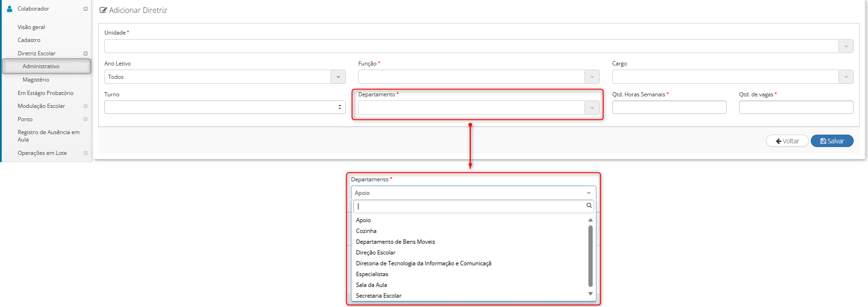
Task: Click the Qtd. de vagas input
Action: tap(796, 107)
